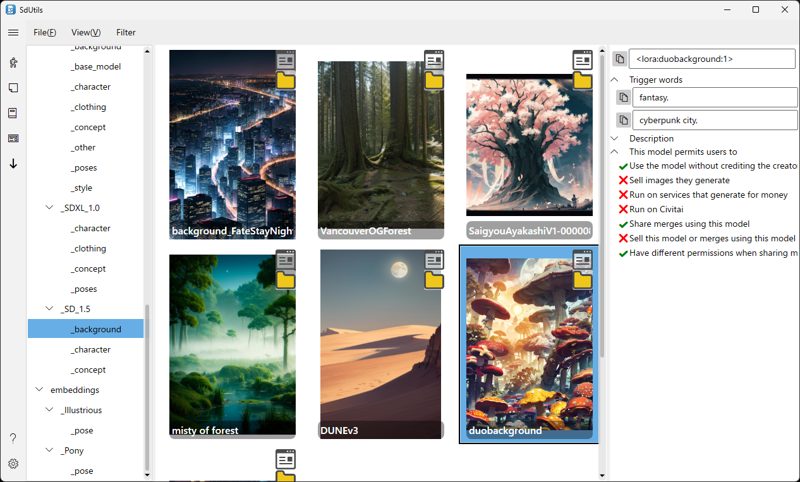This screenshot has height=482, width=800.
Task: Click folder icon on SaigyouAyakashiV1 thumbnail
Action: click(582, 81)
